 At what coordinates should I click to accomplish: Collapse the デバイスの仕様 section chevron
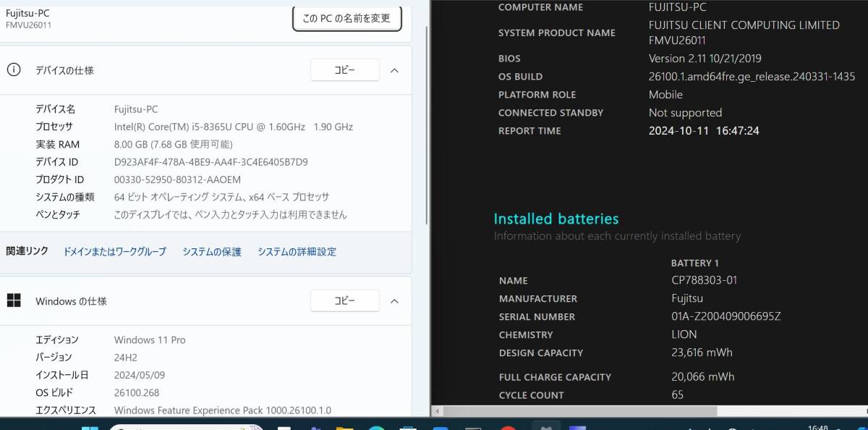394,70
